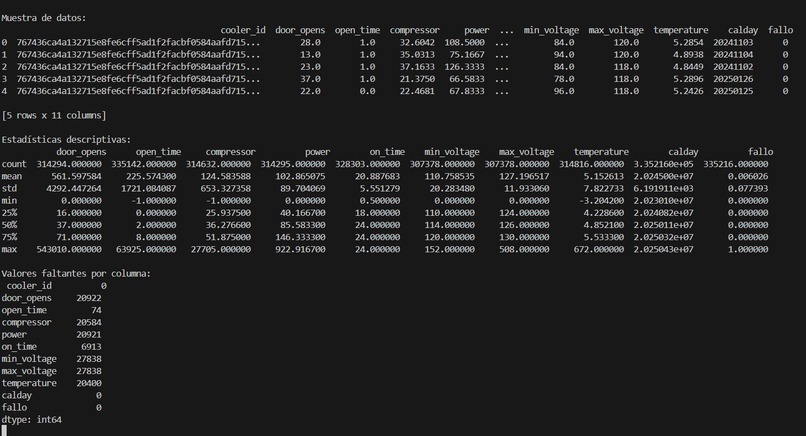Select temperature value 5.2854
This screenshot has width=806, height=436.
click(688, 43)
